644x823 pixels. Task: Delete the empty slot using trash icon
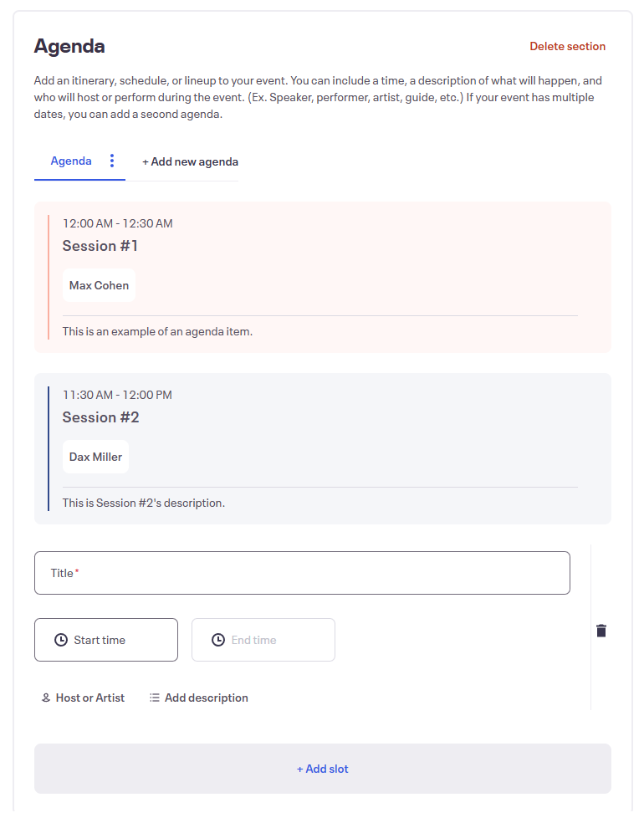coord(601,630)
